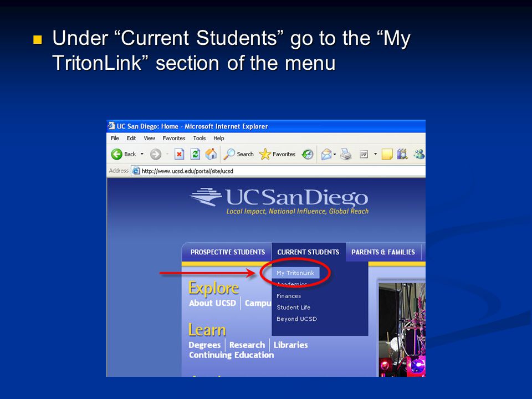Select the Parents & Families tab
532x399 pixels.
coord(383,252)
